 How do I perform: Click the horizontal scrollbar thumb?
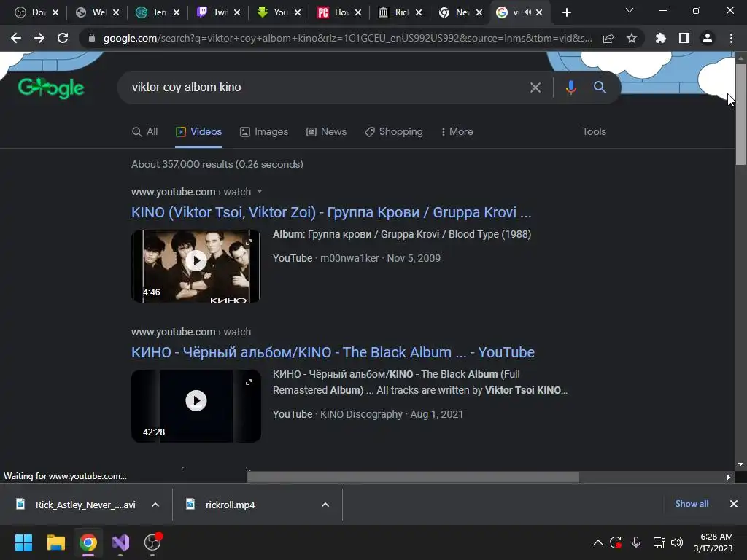tap(413, 477)
